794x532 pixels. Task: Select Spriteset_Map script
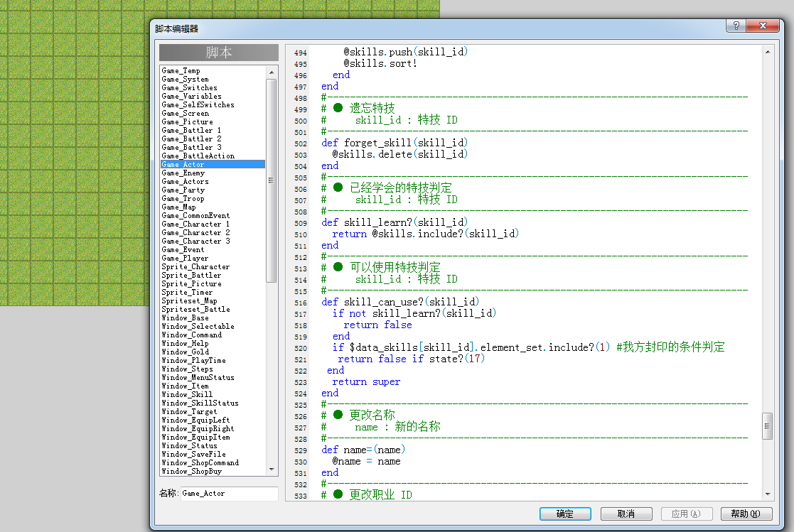[x=213, y=300]
